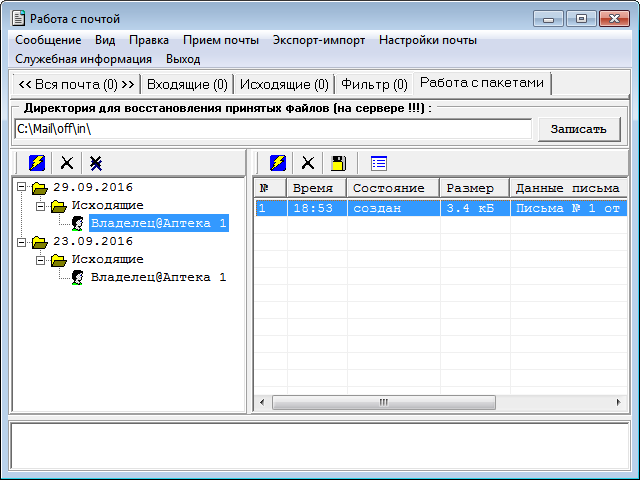Click the blue list view icon

(x=379, y=163)
